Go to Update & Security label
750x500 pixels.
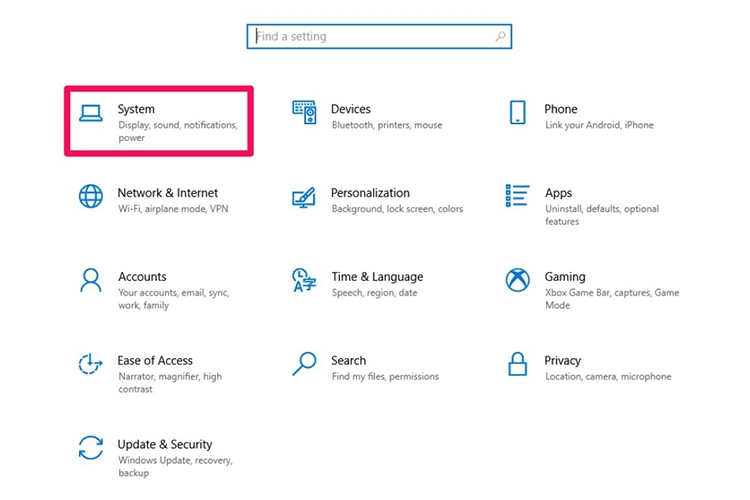(165, 444)
